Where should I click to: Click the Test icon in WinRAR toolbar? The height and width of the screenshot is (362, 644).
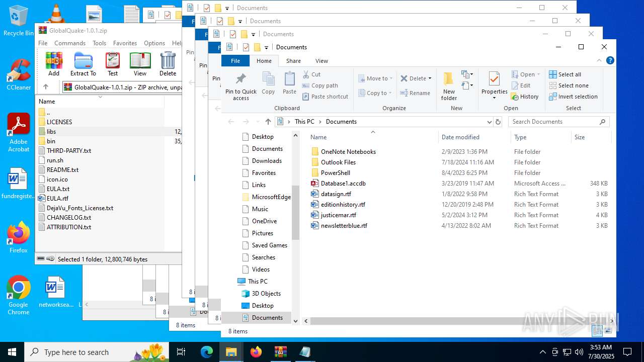[113, 64]
